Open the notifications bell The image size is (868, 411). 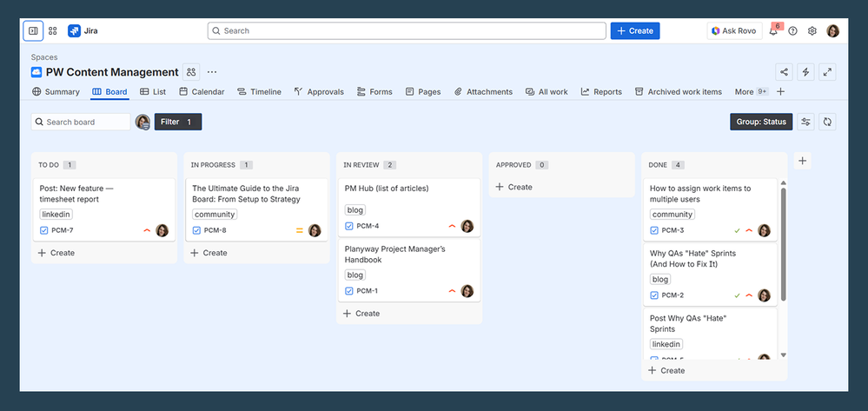(x=773, y=31)
